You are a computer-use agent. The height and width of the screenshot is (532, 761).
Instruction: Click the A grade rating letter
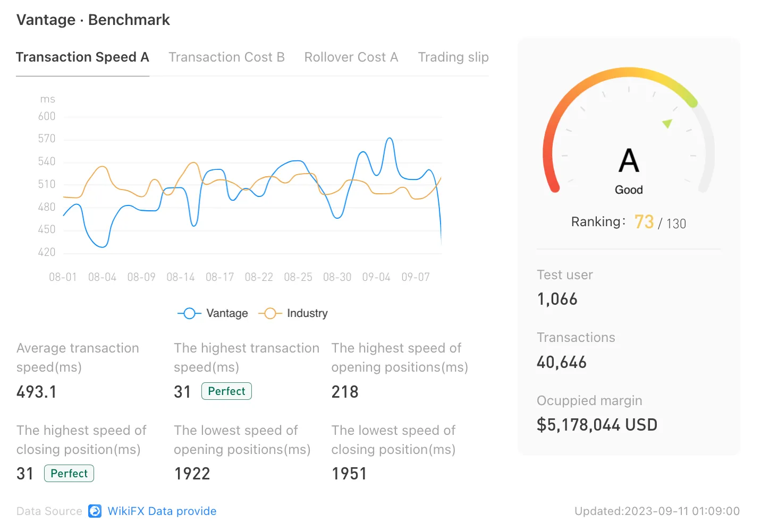(x=629, y=160)
